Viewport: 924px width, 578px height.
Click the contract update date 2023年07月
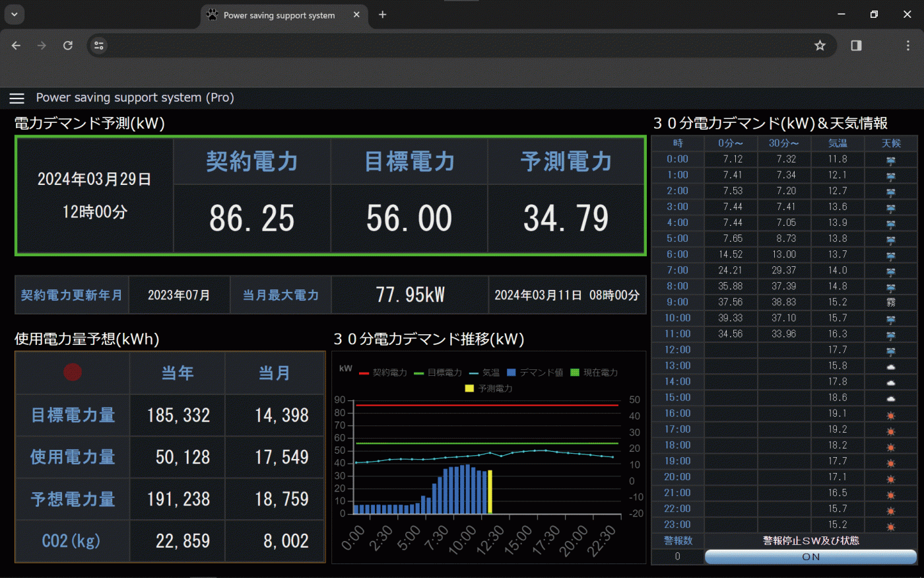click(x=179, y=295)
